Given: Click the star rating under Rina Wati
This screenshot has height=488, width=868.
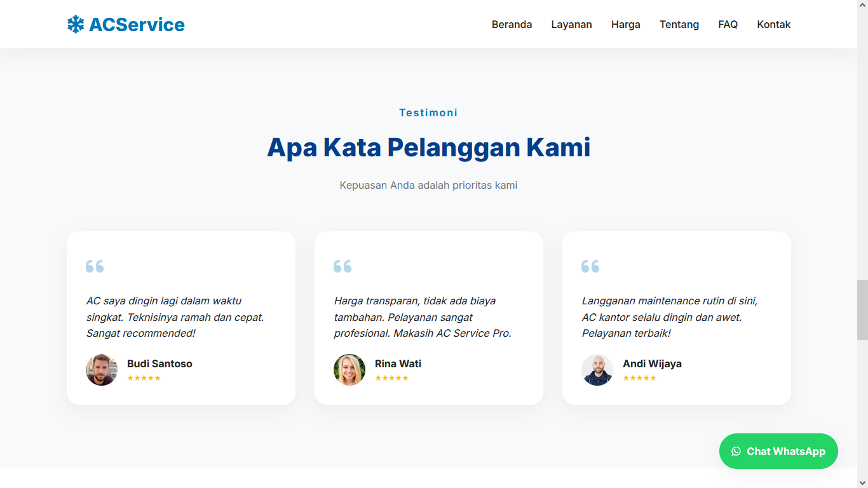Looking at the screenshot, I should 391,378.
